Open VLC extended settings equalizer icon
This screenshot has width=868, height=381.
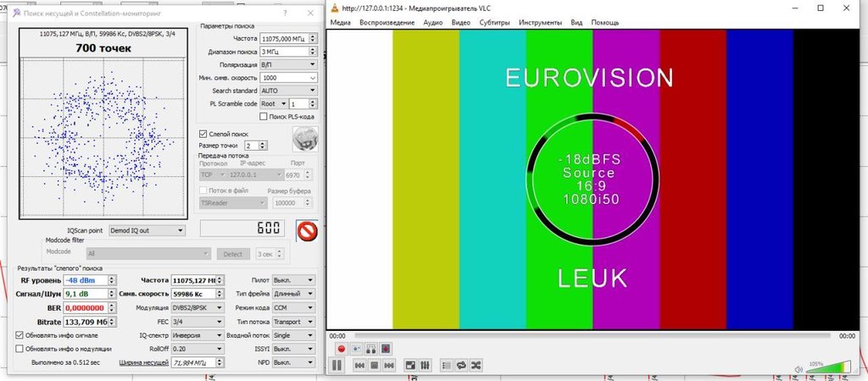coord(426,365)
